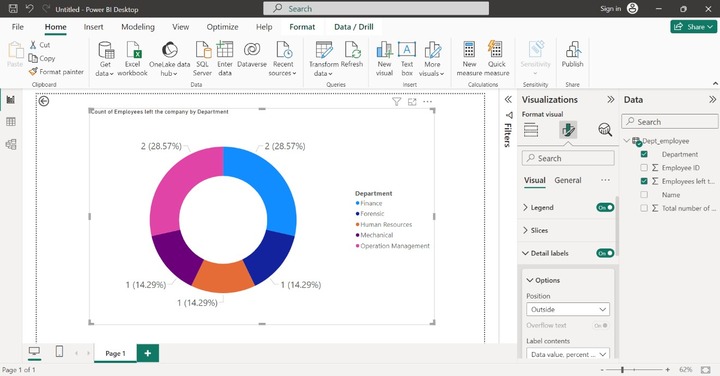720x376 pixels.
Task: Open the Position dropdown set to Outside
Action: (x=568, y=309)
